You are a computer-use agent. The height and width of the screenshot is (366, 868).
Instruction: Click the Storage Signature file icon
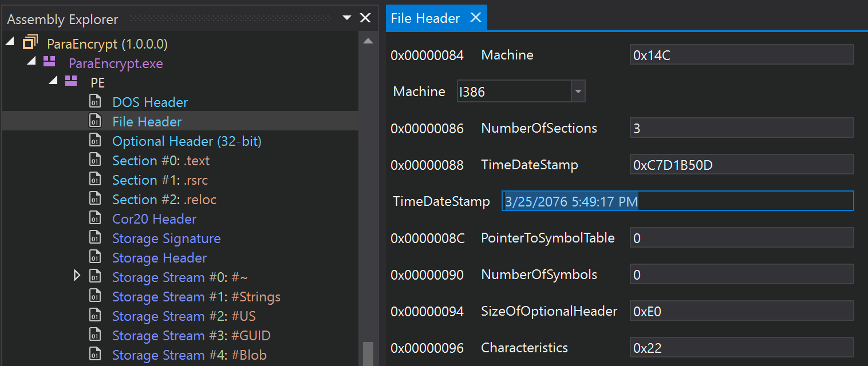coord(95,238)
